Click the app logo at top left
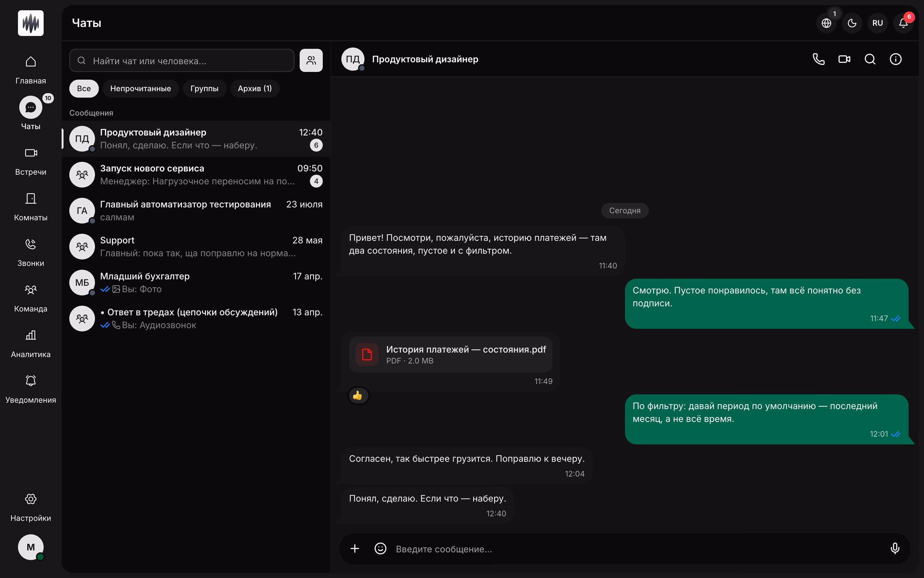Viewport: 924px width, 578px height. (30, 23)
